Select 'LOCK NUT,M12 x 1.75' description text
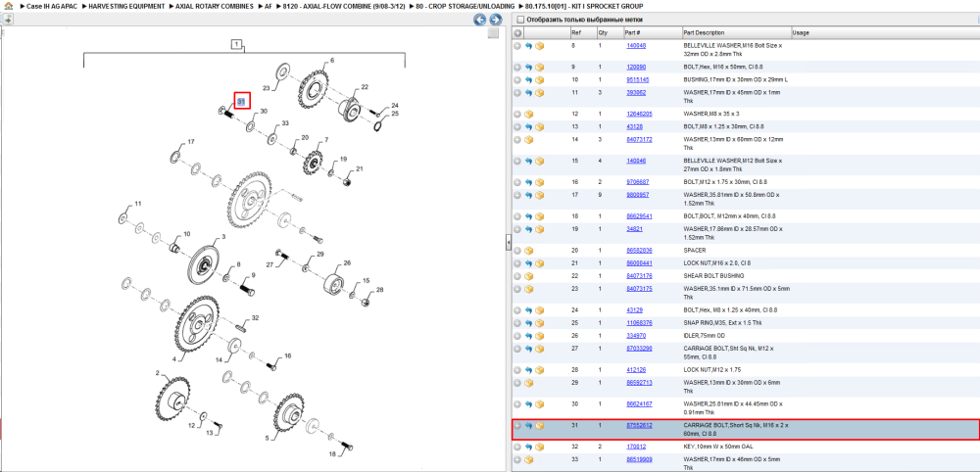Screen dimensions: 980x472 [x=709, y=369]
